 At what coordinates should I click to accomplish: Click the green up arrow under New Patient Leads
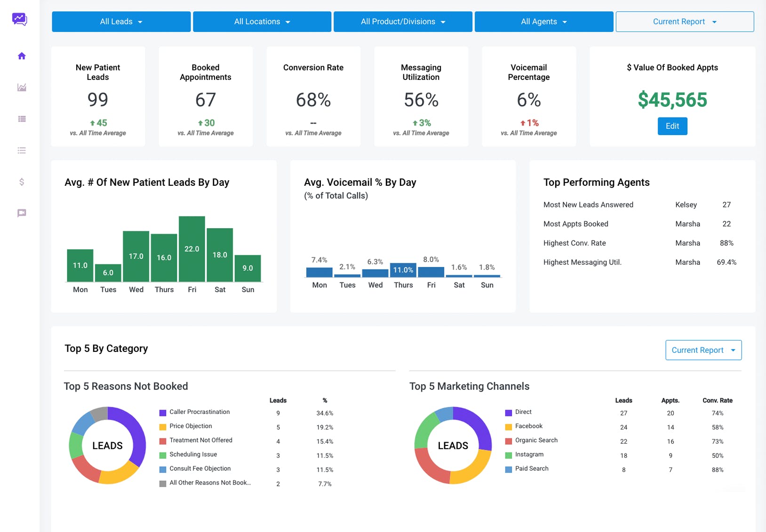click(x=93, y=123)
